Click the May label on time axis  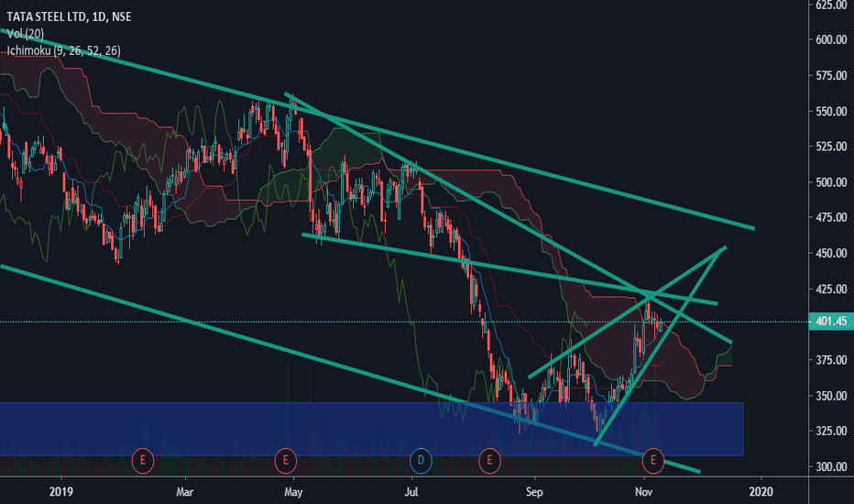tap(293, 492)
